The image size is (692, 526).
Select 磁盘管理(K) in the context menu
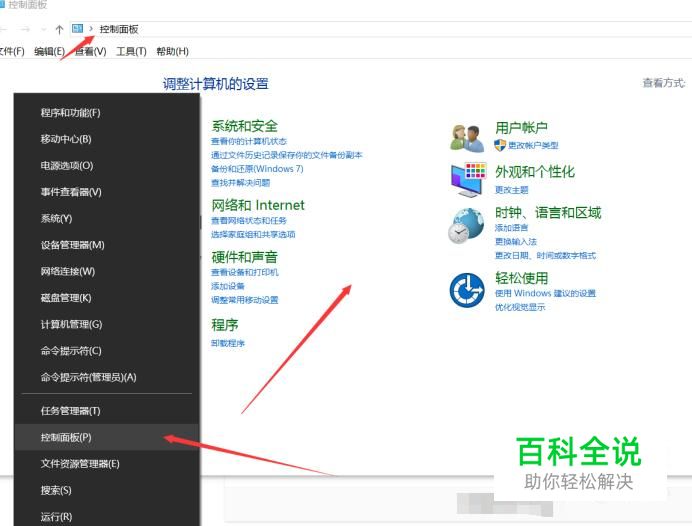coord(107,298)
